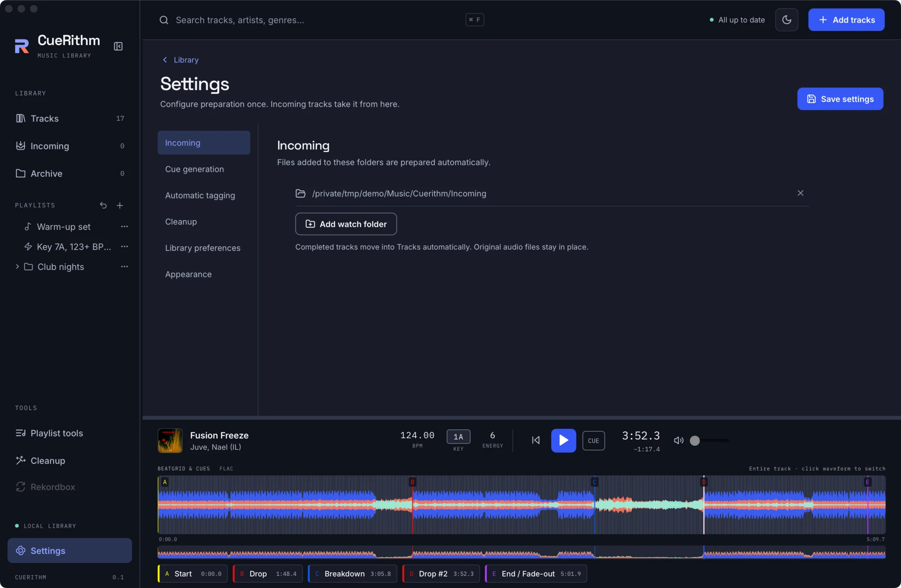The height and width of the screenshot is (588, 901).
Task: Jump to cue A Start
Action: click(193, 574)
